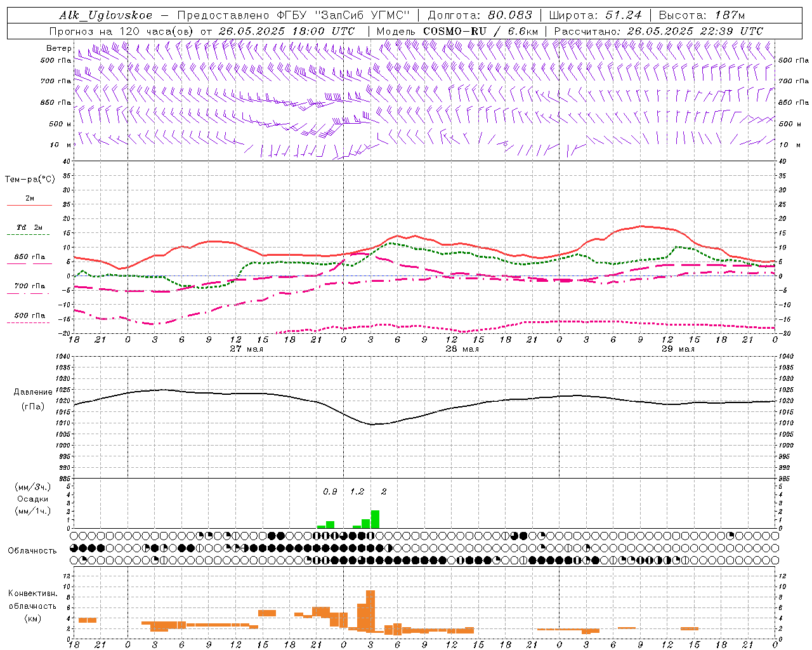Click the 28 мая date label
Image resolution: width=812 pixels, height=650 pixels.
(x=462, y=349)
